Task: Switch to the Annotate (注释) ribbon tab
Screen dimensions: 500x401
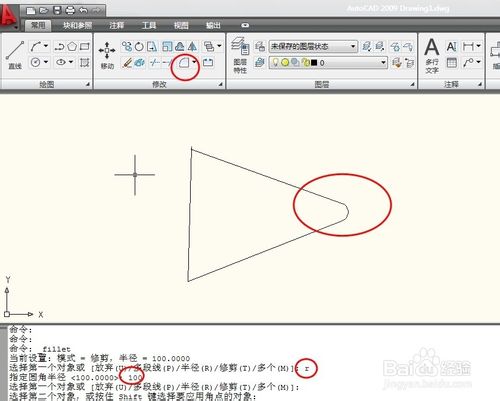Action: click(116, 25)
